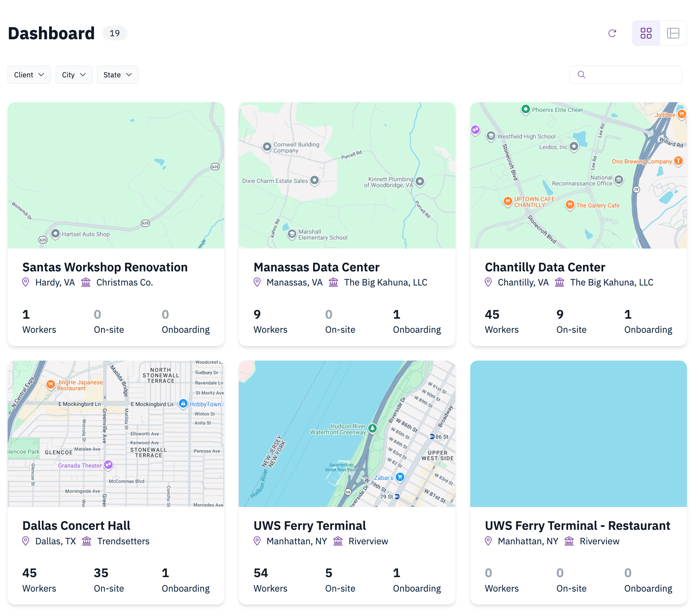Click 54 Workers on UWS Ferry Terminal card
The image size is (698, 616).
click(x=270, y=580)
